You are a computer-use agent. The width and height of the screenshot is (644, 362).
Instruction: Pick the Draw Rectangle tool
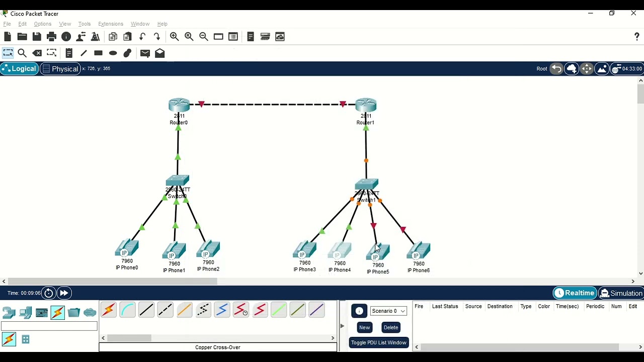[x=98, y=53]
